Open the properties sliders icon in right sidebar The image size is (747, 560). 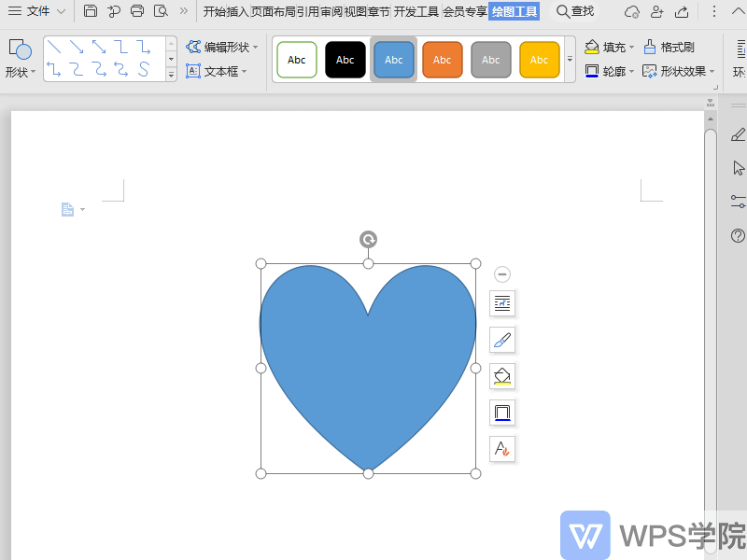738,202
